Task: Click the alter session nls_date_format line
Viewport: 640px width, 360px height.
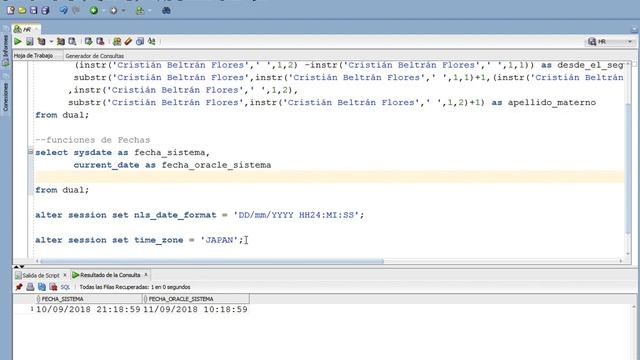Action: click(x=199, y=215)
